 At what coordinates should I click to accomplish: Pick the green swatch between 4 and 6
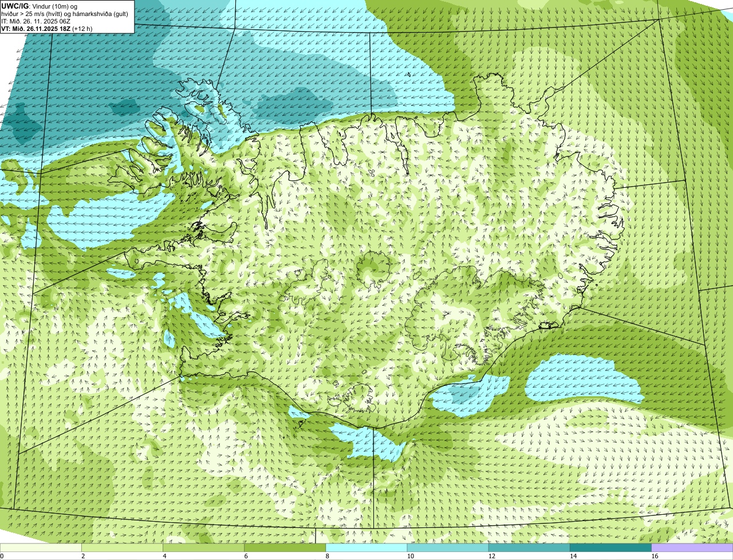coord(203,548)
